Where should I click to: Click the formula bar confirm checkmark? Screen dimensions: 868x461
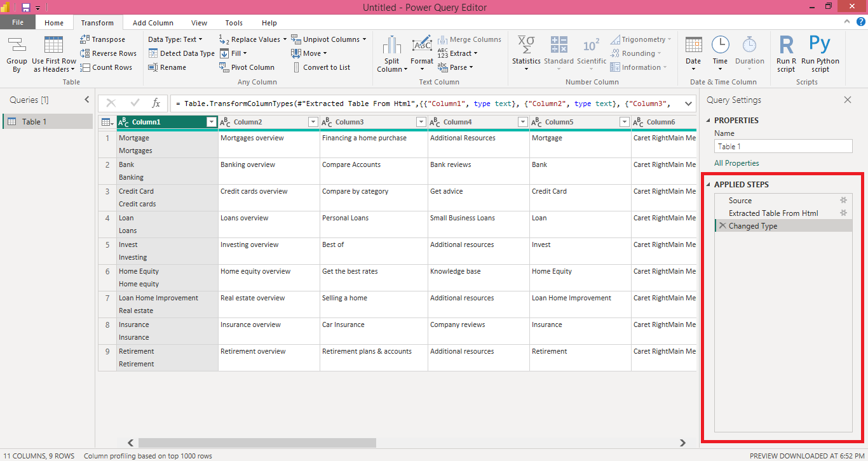(x=135, y=103)
